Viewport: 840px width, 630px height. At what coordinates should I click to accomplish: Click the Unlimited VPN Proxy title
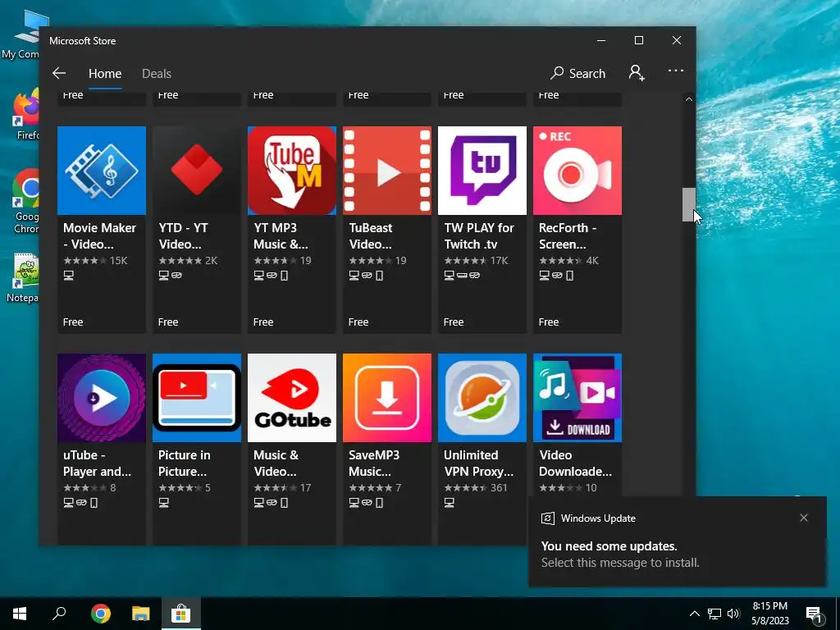pos(478,463)
